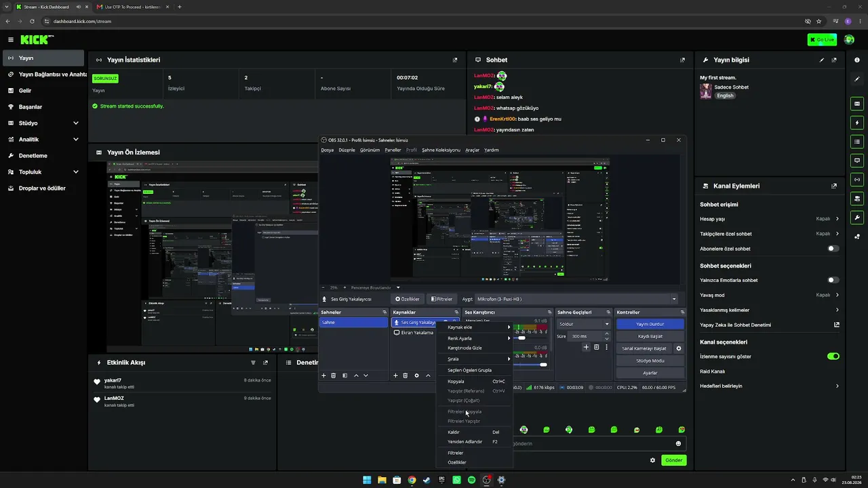The image size is (868, 488).
Task: Pop out the Yayın İstatistikleri panel
Action: pyautogui.click(x=455, y=60)
